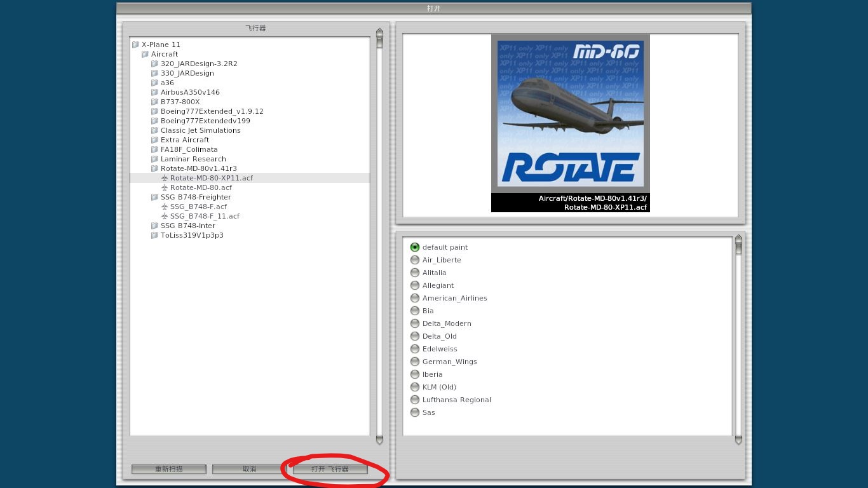Click the 取消 cancel button
The height and width of the screenshot is (488, 868).
pyautogui.click(x=249, y=469)
